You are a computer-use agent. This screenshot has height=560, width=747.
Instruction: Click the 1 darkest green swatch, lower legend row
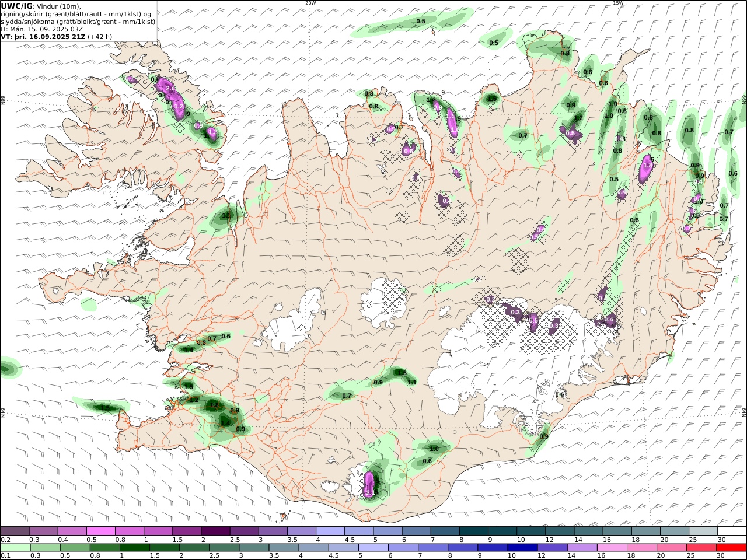pyautogui.click(x=135, y=548)
